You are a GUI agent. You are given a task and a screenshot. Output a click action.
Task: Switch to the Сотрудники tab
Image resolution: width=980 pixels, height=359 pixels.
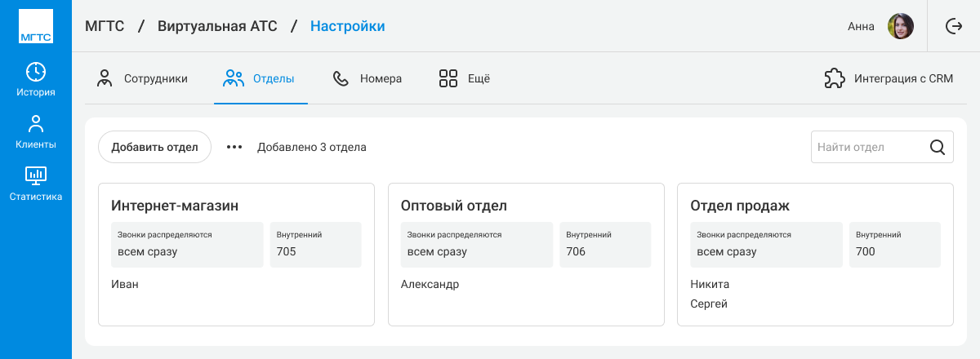click(x=142, y=79)
